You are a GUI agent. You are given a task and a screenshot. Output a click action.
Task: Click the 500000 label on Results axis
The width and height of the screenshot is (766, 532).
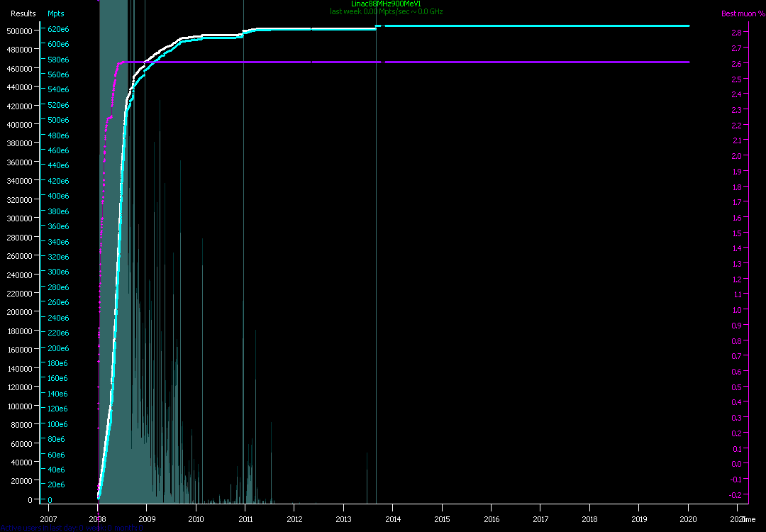click(x=19, y=31)
